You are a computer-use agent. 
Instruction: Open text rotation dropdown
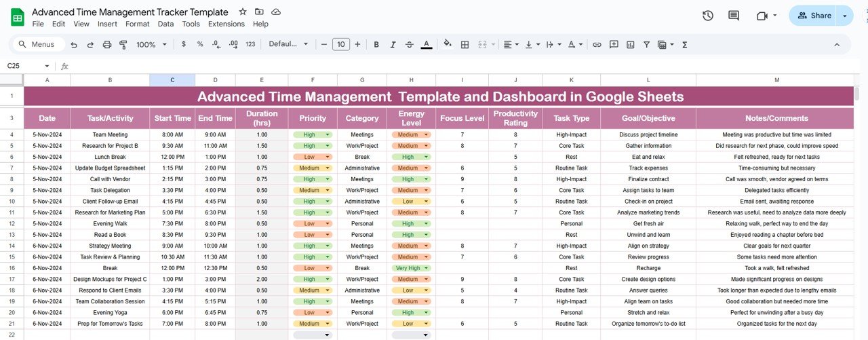[575, 45]
